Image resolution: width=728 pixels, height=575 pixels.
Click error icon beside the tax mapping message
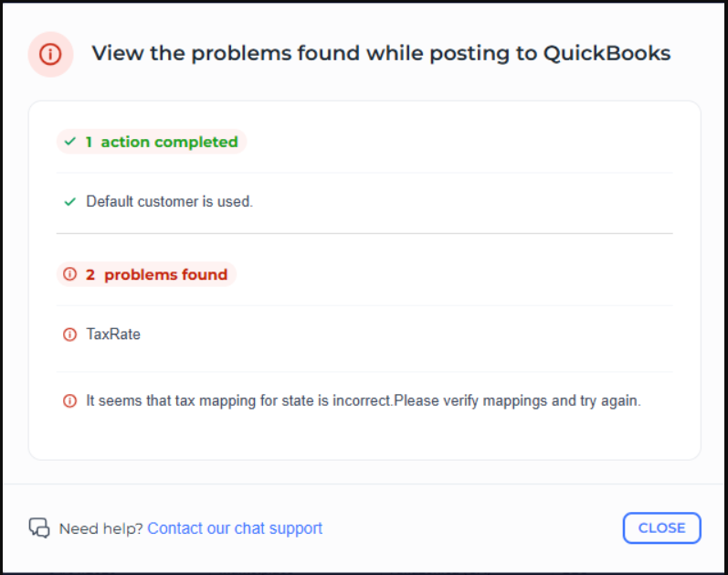(x=69, y=400)
